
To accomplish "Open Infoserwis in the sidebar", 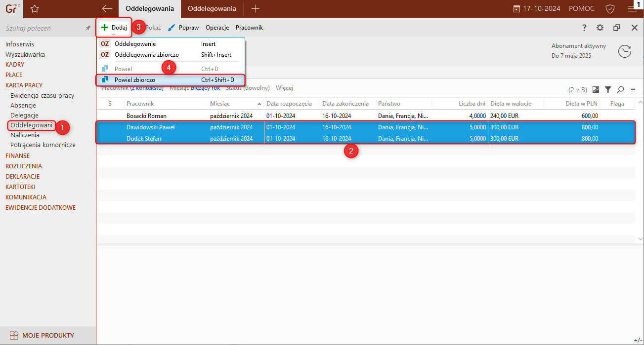I will [20, 44].
